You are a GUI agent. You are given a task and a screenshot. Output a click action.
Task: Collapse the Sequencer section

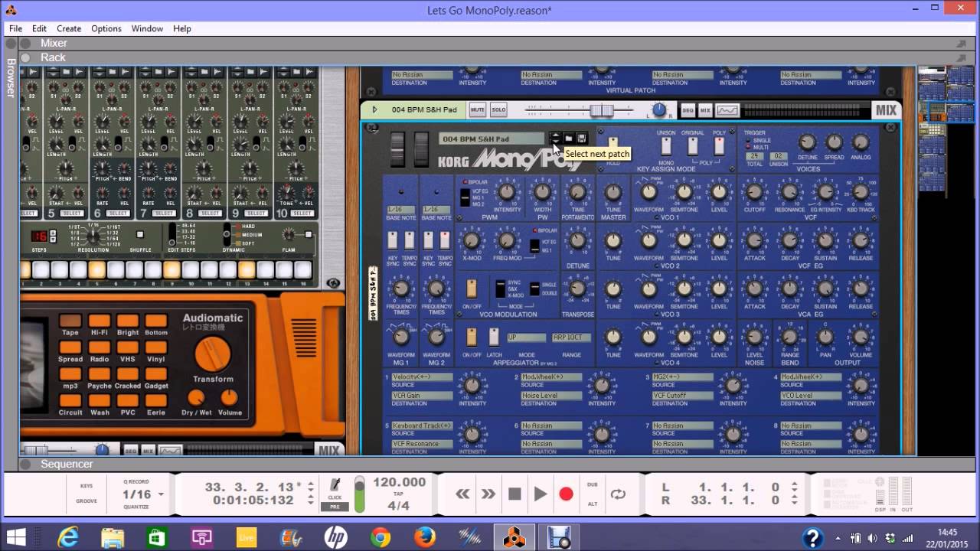[x=25, y=465]
